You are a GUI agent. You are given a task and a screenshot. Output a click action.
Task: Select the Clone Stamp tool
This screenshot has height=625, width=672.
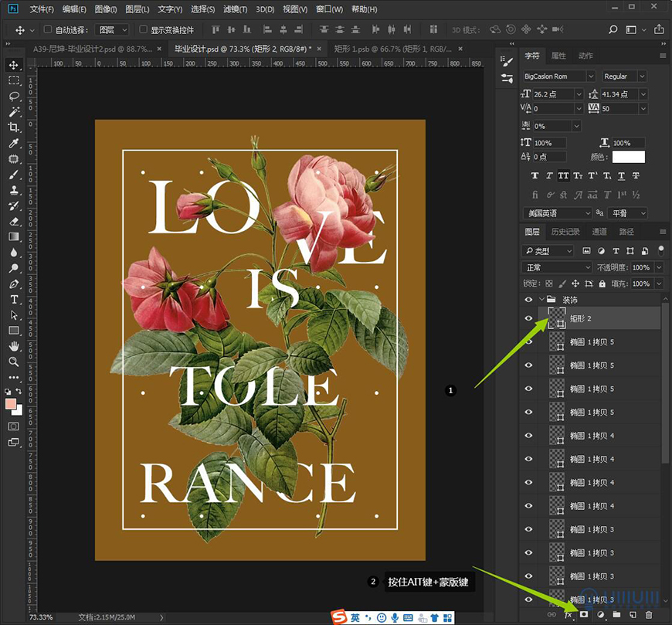coord(14,190)
